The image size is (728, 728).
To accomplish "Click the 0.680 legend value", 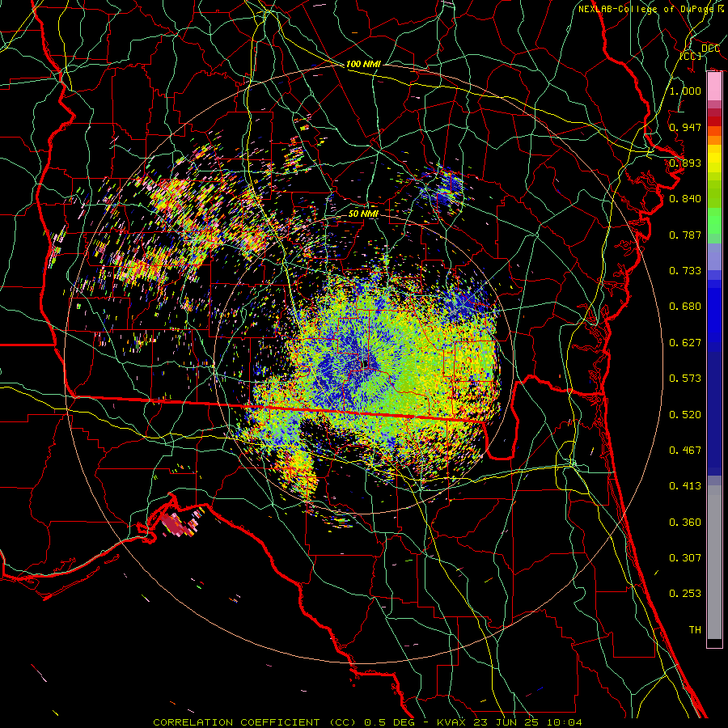I will click(x=685, y=307).
